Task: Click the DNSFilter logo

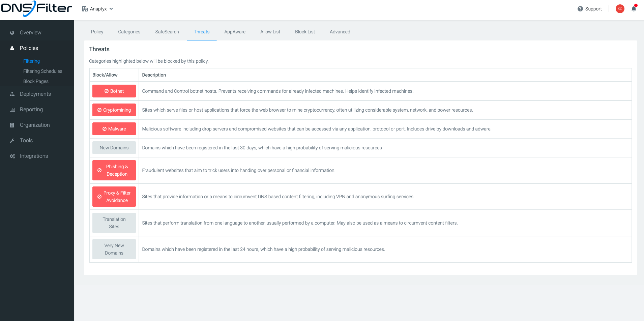Action: [x=36, y=9]
